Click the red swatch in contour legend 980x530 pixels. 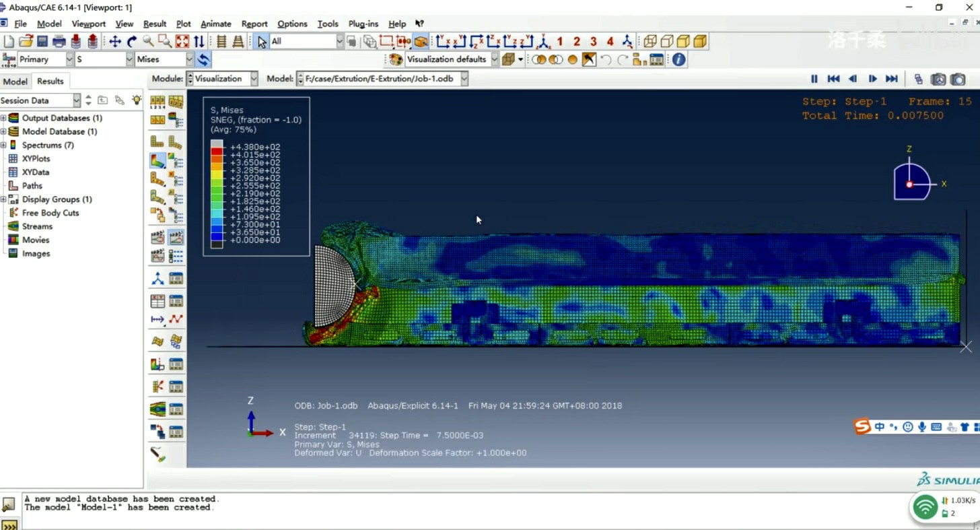[217, 152]
